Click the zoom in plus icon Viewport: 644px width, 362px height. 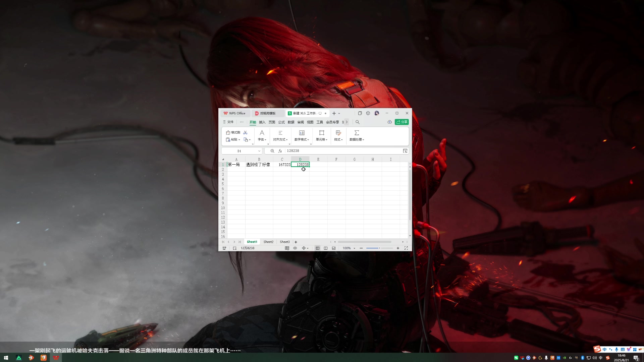pyautogui.click(x=398, y=248)
